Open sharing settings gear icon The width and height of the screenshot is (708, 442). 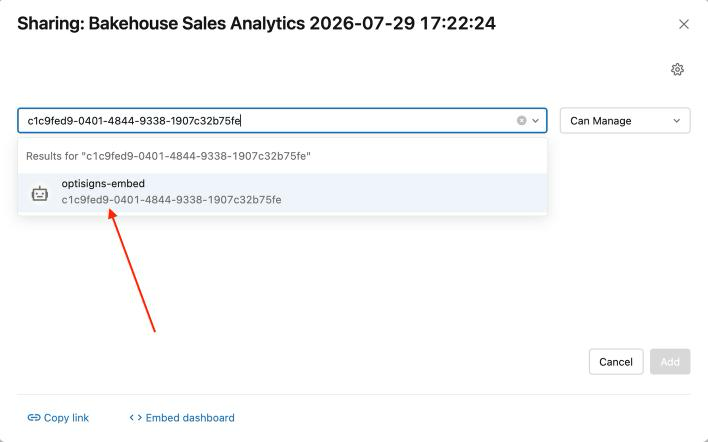click(x=677, y=70)
